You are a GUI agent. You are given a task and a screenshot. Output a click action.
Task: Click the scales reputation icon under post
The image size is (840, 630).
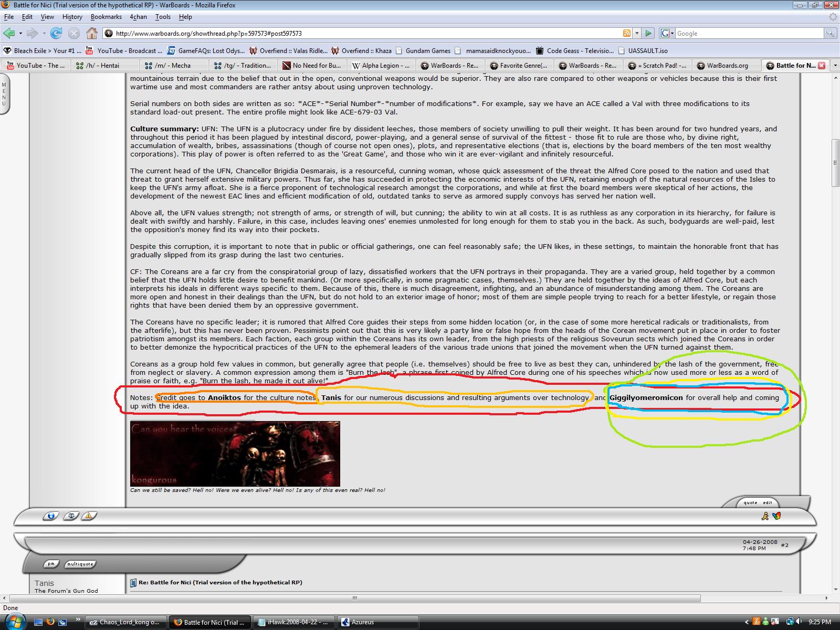[71, 516]
